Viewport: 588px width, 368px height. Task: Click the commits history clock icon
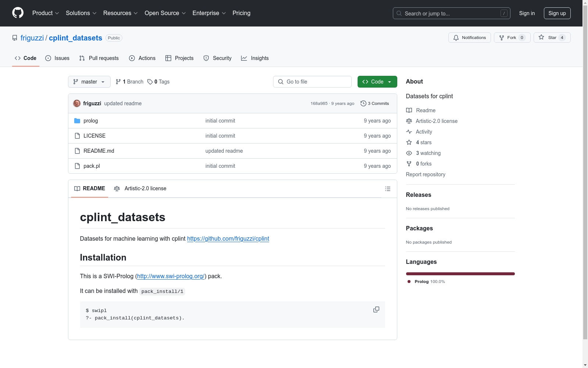coord(363,103)
